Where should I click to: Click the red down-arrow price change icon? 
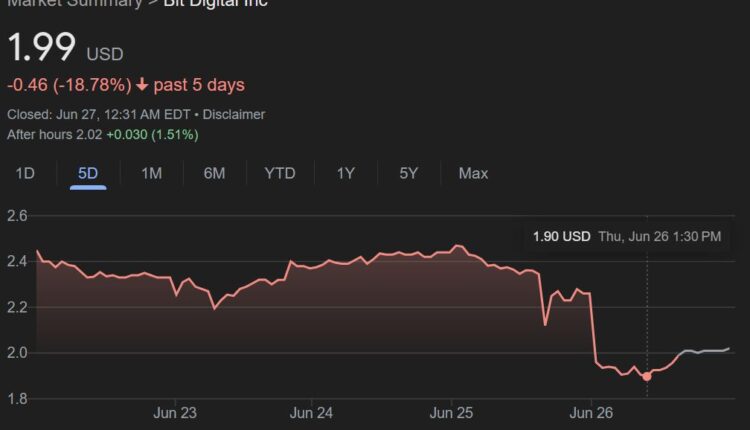(x=142, y=85)
